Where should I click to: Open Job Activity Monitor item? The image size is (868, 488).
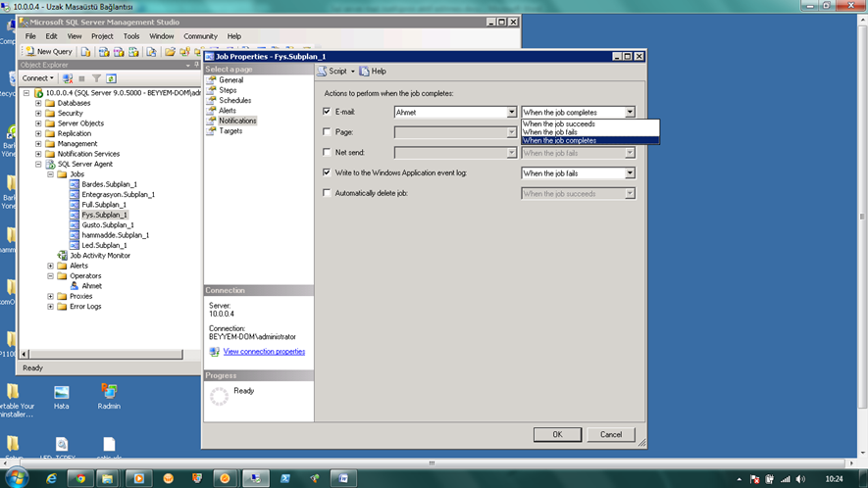click(100, 256)
